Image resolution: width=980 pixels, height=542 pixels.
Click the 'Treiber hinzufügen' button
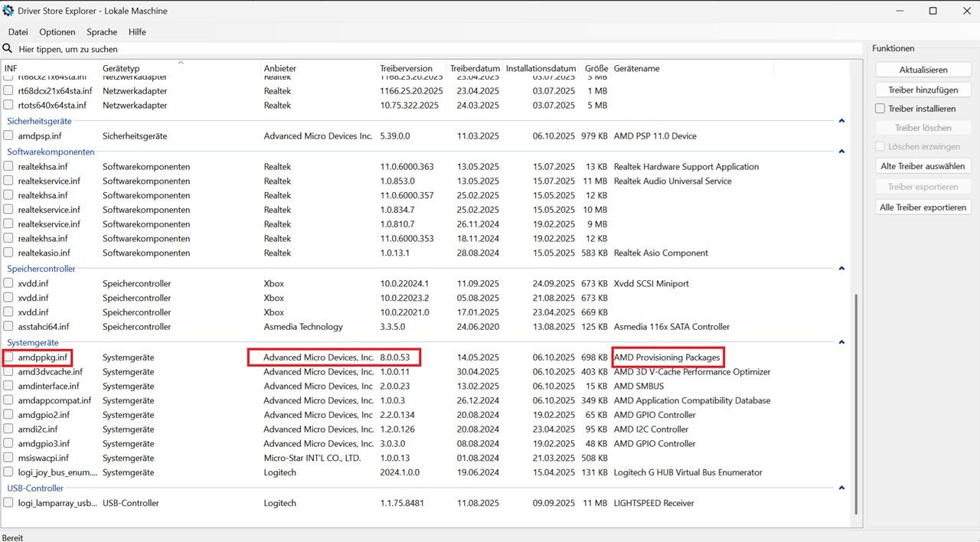[x=923, y=90]
